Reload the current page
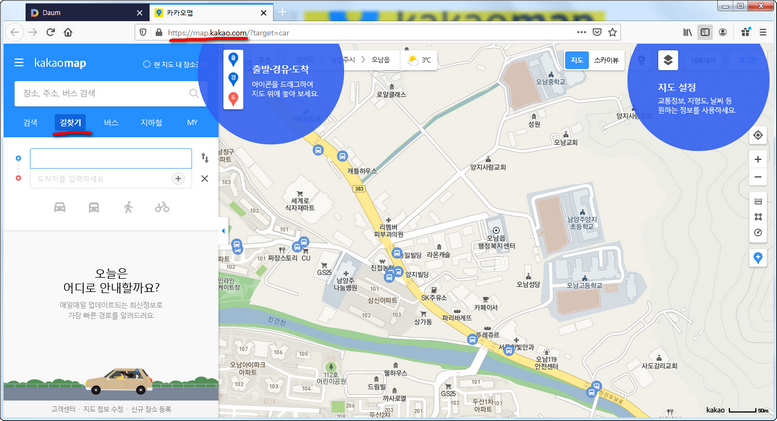777x421 pixels. [50, 32]
